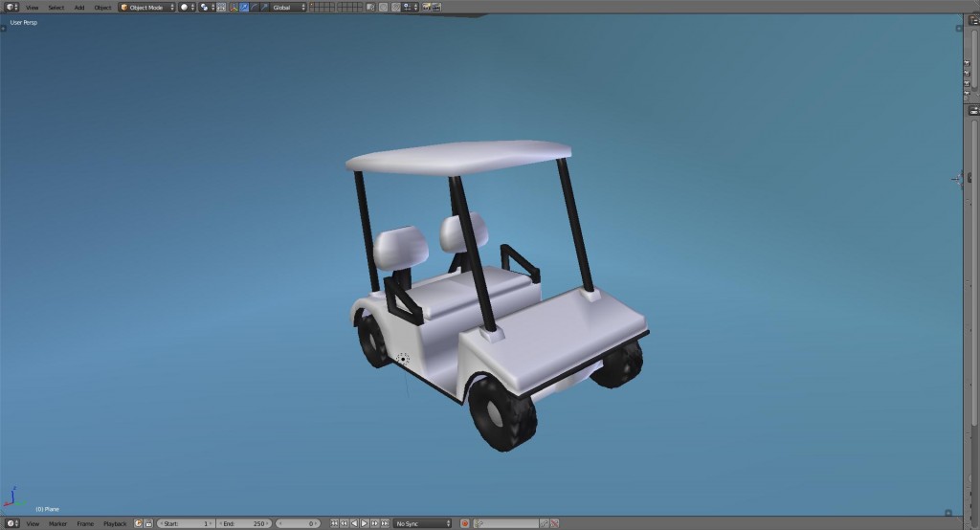Toggle the 3D manipulator widget icon

click(x=233, y=7)
